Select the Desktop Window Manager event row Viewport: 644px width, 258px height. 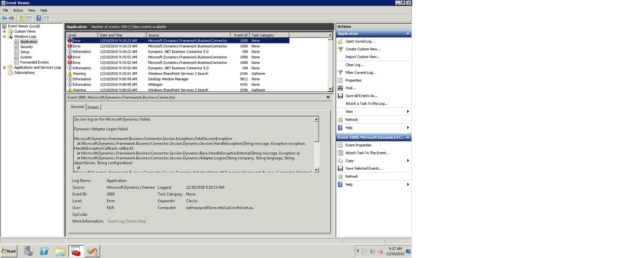tap(178, 79)
